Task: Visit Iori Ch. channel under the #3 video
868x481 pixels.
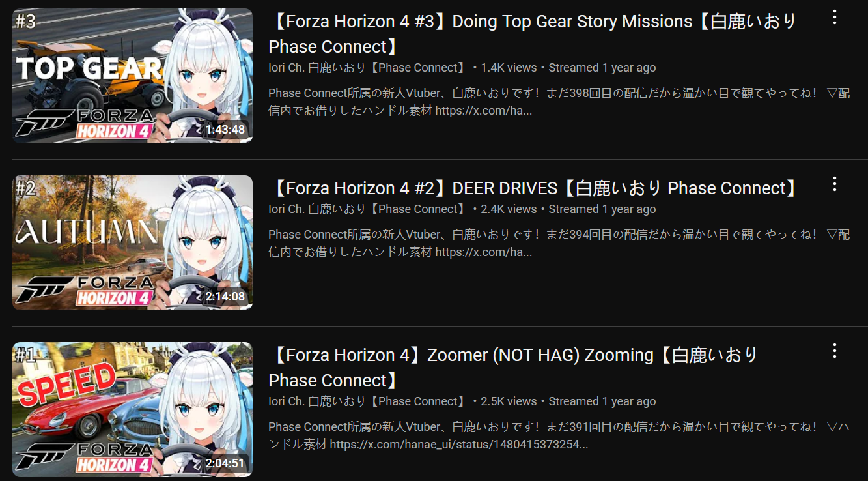Action: click(x=368, y=68)
